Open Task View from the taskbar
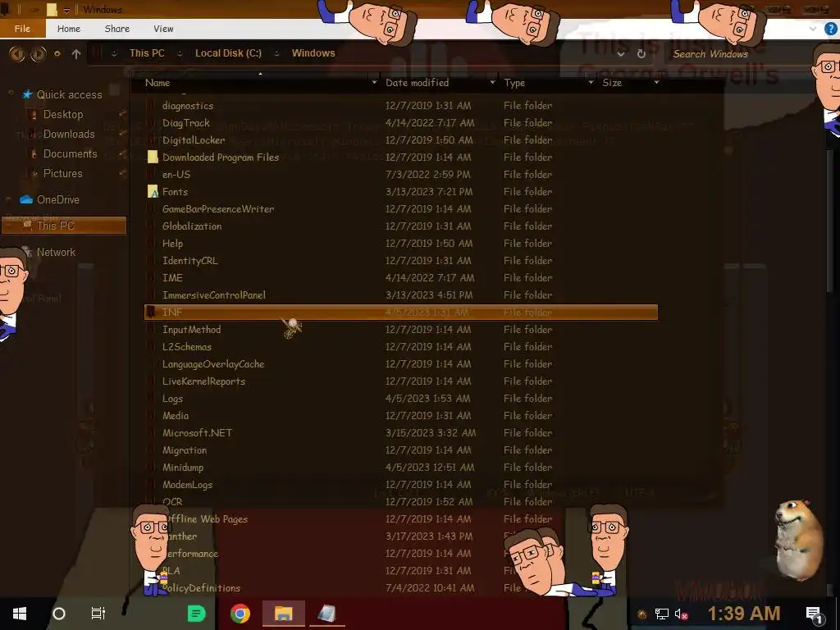The image size is (840, 630). [x=98, y=614]
